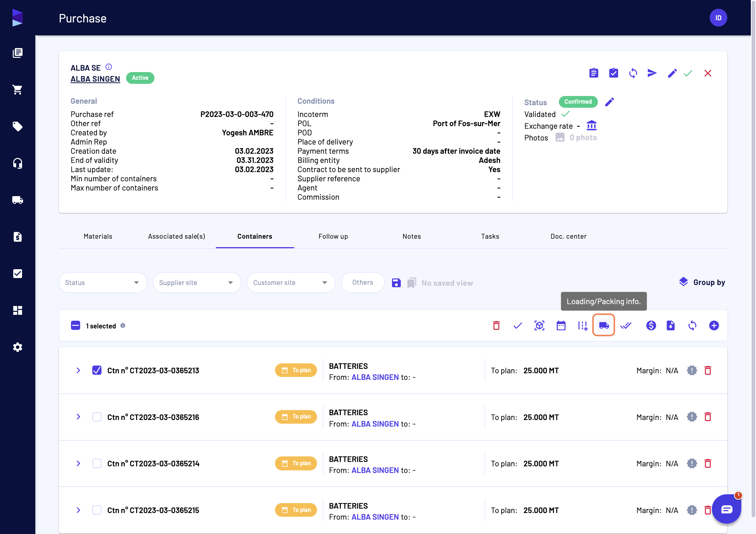Image resolution: width=756 pixels, height=534 pixels.
Task: Open the Doc. center tab
Action: pos(568,236)
